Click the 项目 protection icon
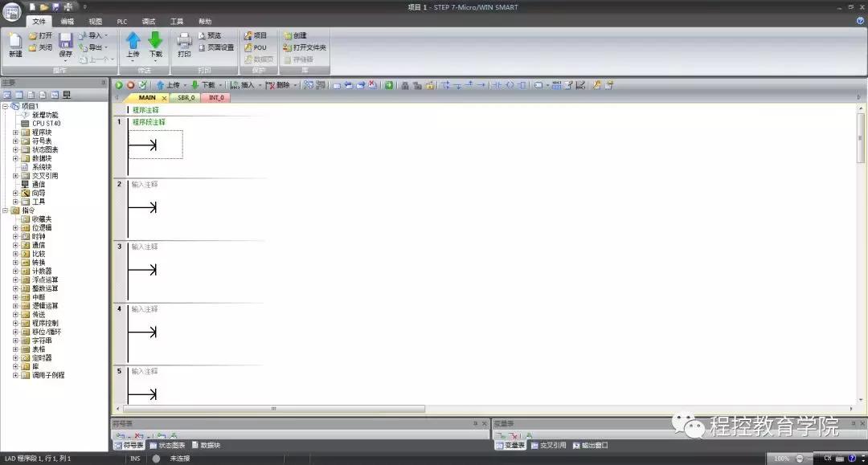Image resolution: width=868 pixels, height=465 pixels. 248,35
